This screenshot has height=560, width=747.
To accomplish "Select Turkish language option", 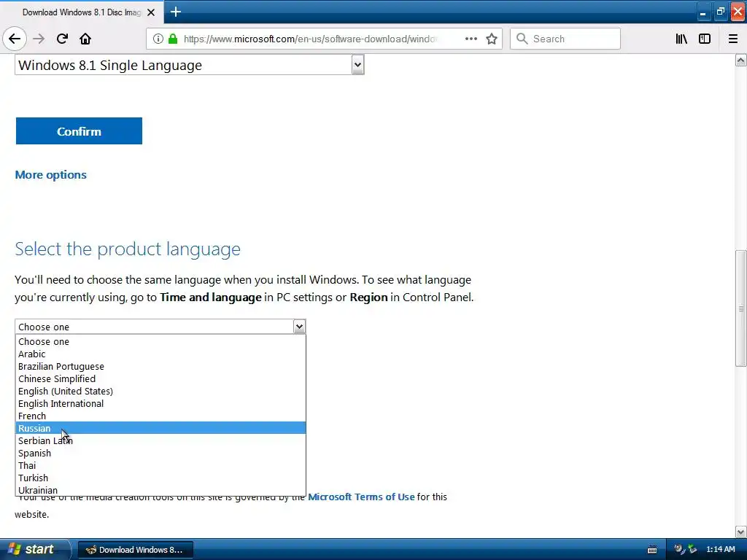I will tap(160, 478).
